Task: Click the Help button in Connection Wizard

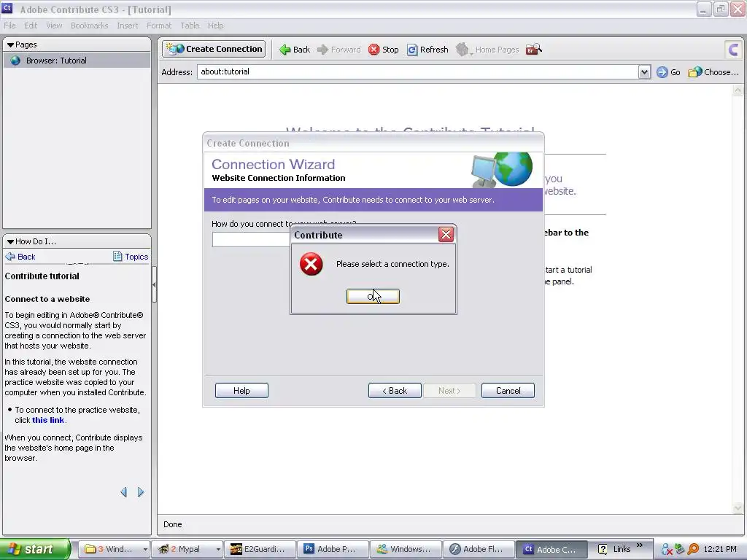Action: pyautogui.click(x=241, y=391)
